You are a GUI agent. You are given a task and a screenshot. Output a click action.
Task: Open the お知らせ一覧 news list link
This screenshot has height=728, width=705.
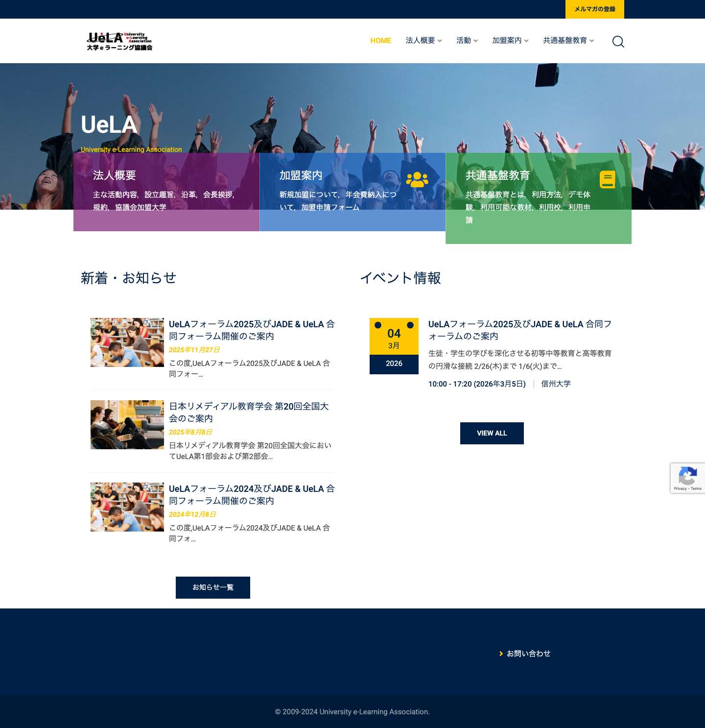click(212, 587)
